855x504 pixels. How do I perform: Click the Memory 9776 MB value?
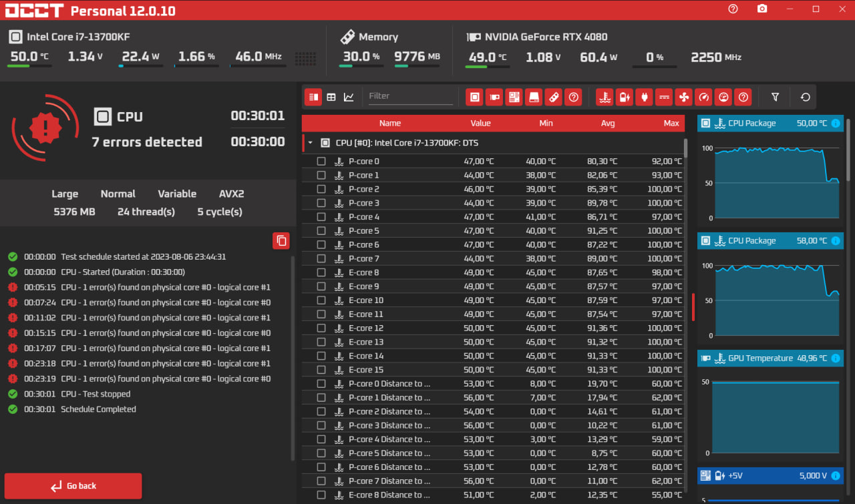click(417, 57)
